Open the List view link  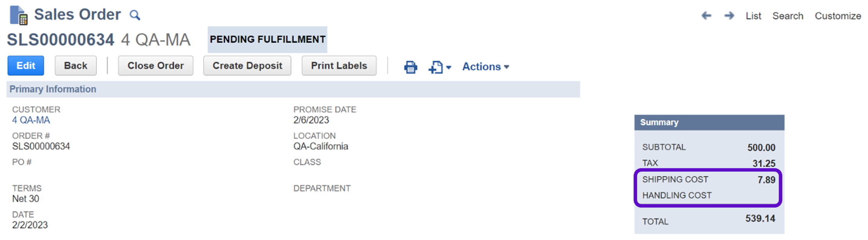point(753,16)
